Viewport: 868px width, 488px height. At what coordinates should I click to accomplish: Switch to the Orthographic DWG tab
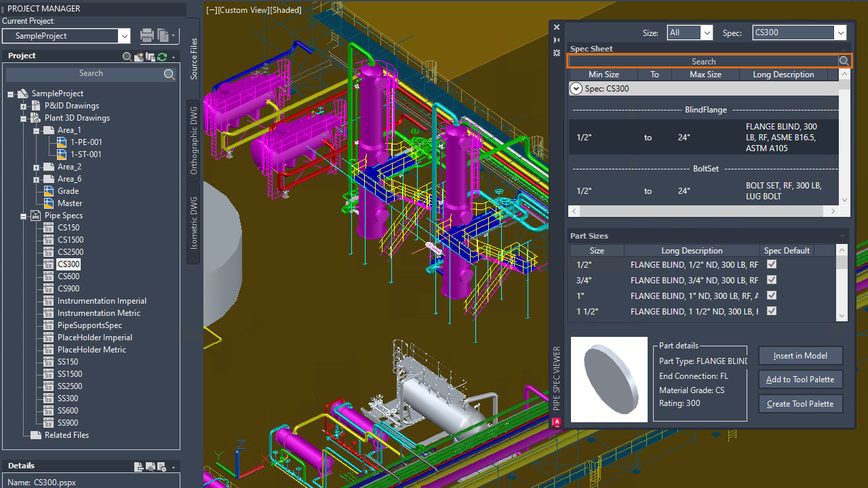point(193,140)
